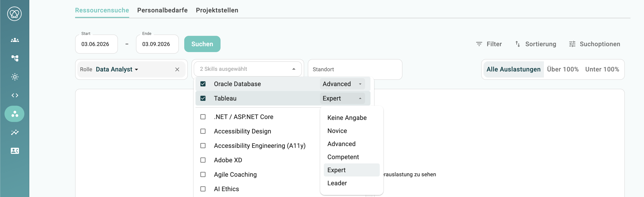The height and width of the screenshot is (197, 644).
Task: Click the Ende date field
Action: 157,44
